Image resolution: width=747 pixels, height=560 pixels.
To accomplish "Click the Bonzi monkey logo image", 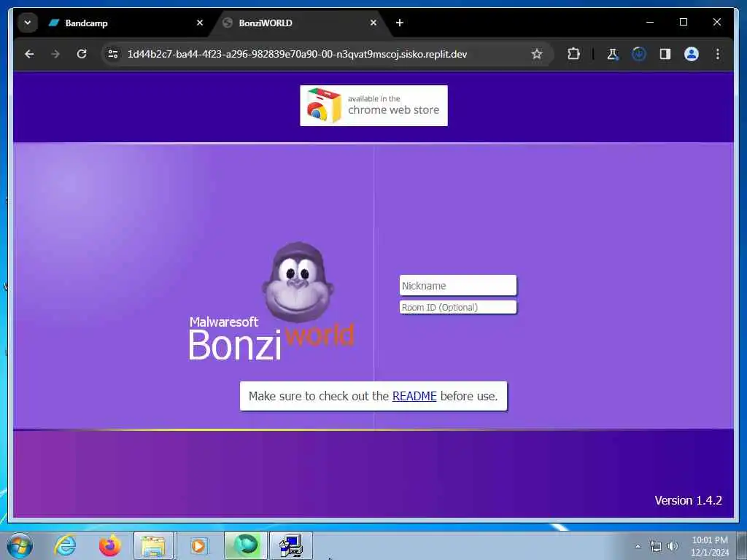I will click(298, 281).
